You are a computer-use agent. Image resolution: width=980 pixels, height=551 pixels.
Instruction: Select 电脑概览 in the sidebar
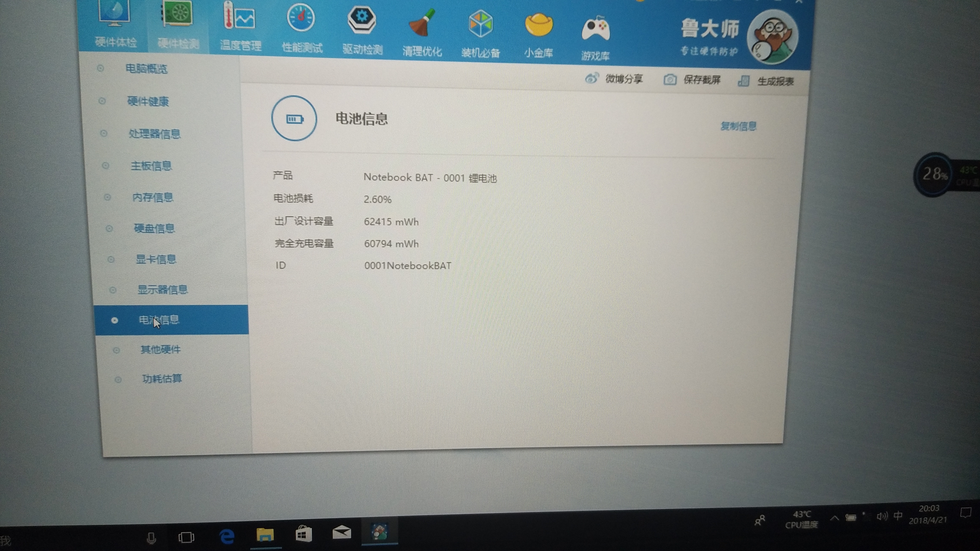pyautogui.click(x=147, y=69)
